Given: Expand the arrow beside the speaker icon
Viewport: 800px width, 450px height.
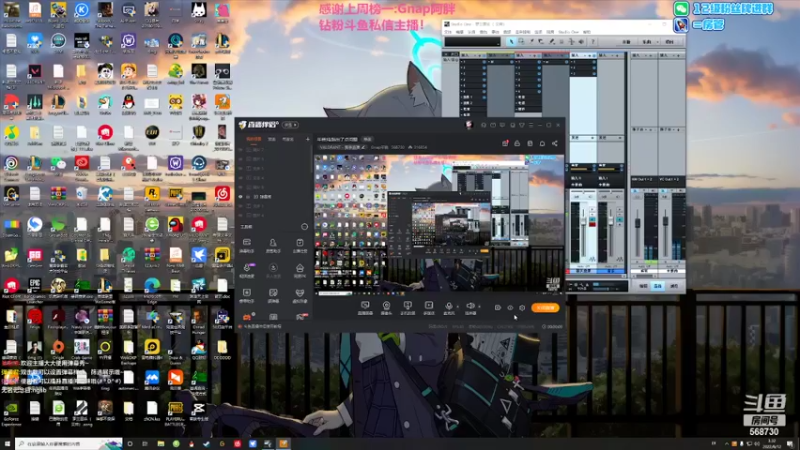Looking at the screenshot, I should pos(479,307).
